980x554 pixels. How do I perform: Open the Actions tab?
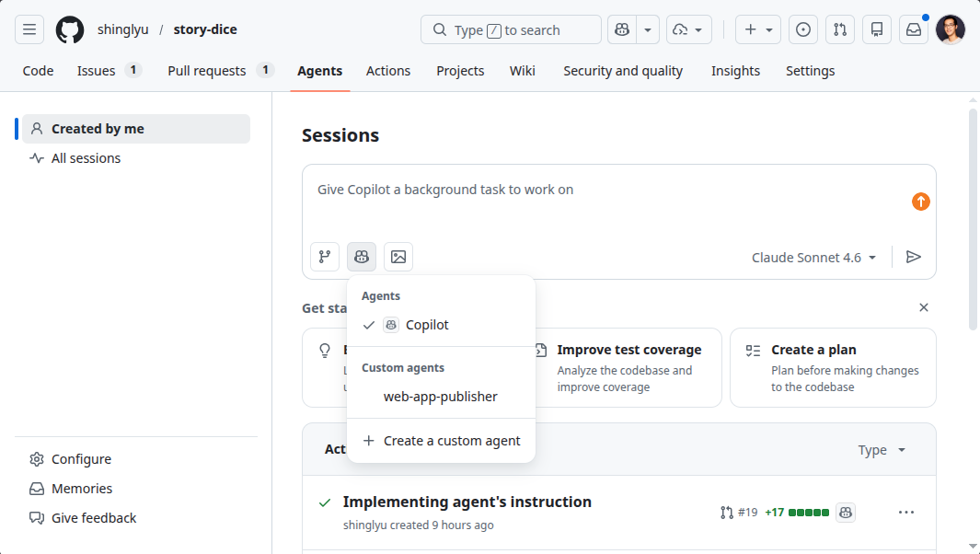point(388,71)
